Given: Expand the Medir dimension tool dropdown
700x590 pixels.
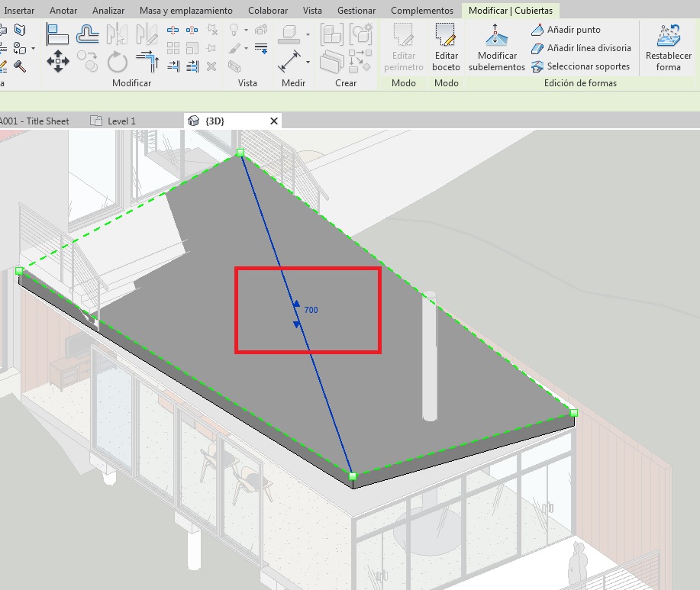Looking at the screenshot, I should pos(308,62).
